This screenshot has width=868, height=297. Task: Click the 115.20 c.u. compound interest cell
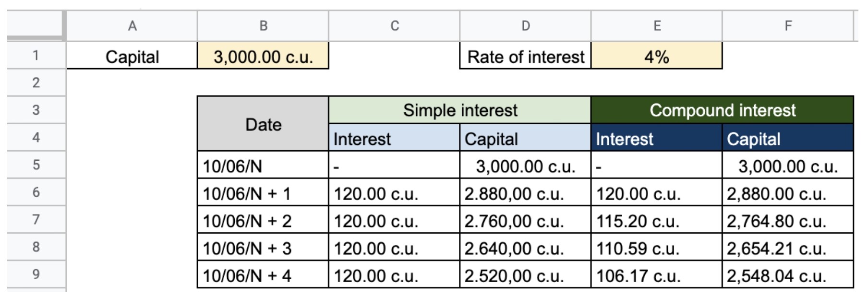point(656,221)
